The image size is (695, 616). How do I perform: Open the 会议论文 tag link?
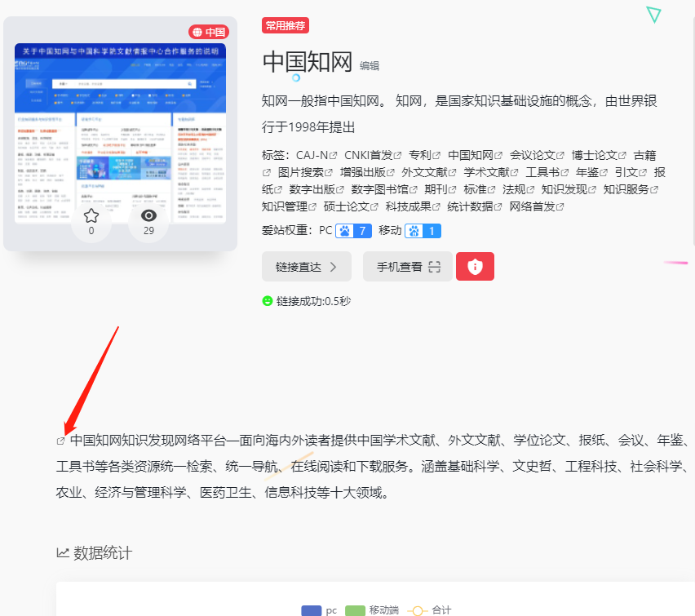tap(537, 155)
